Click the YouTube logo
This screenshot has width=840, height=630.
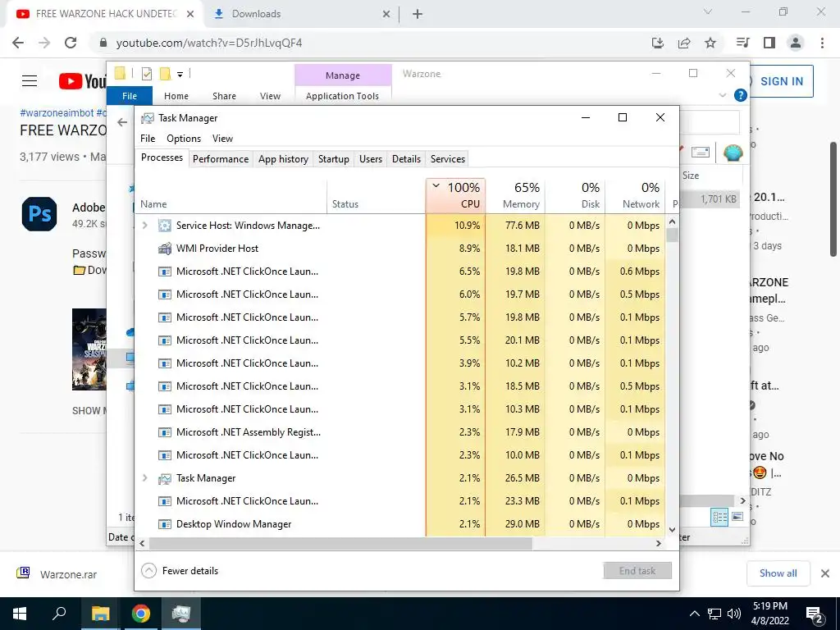(83, 81)
